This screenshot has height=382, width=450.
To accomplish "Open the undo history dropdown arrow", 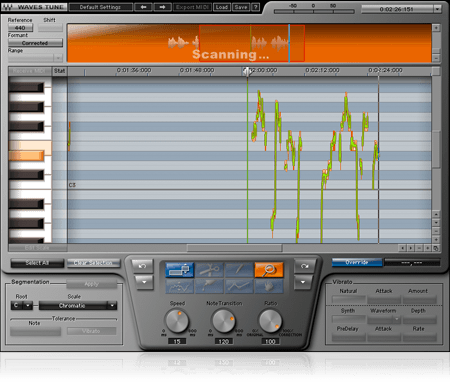I will [x=144, y=282].
